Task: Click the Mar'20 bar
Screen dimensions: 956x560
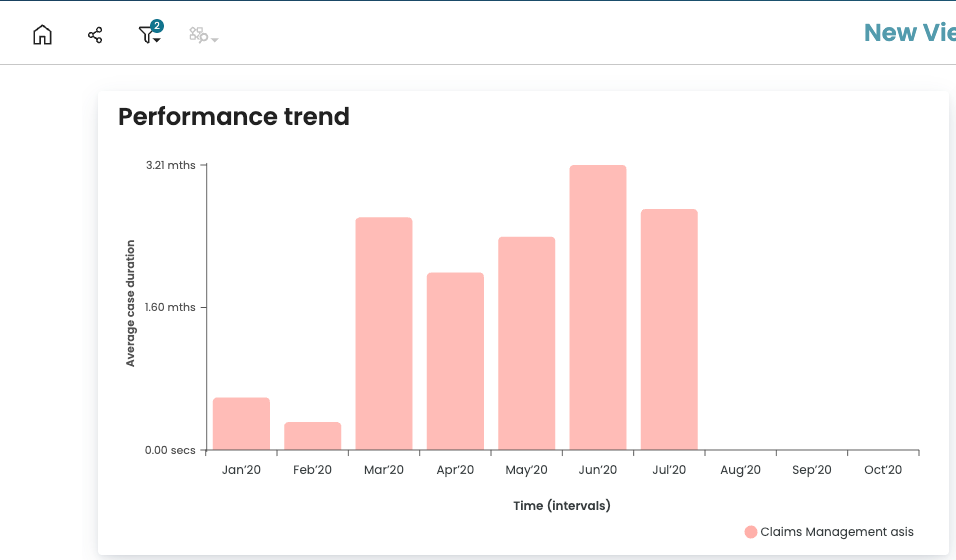Action: (x=384, y=333)
